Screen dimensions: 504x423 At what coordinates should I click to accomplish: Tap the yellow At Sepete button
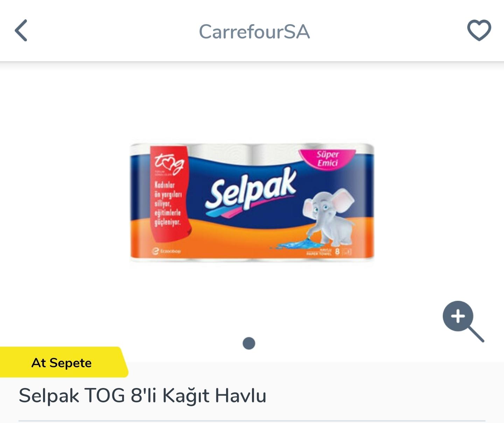(x=63, y=362)
